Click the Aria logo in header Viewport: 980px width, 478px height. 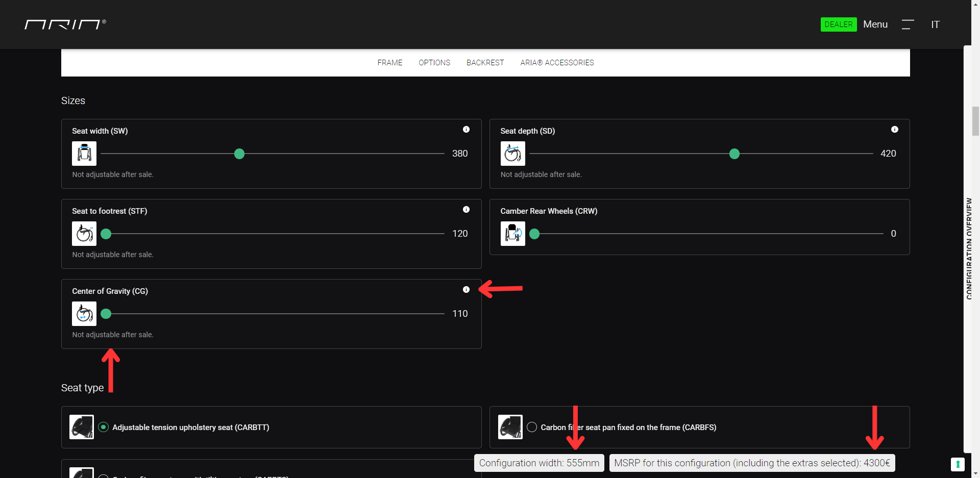tap(65, 24)
